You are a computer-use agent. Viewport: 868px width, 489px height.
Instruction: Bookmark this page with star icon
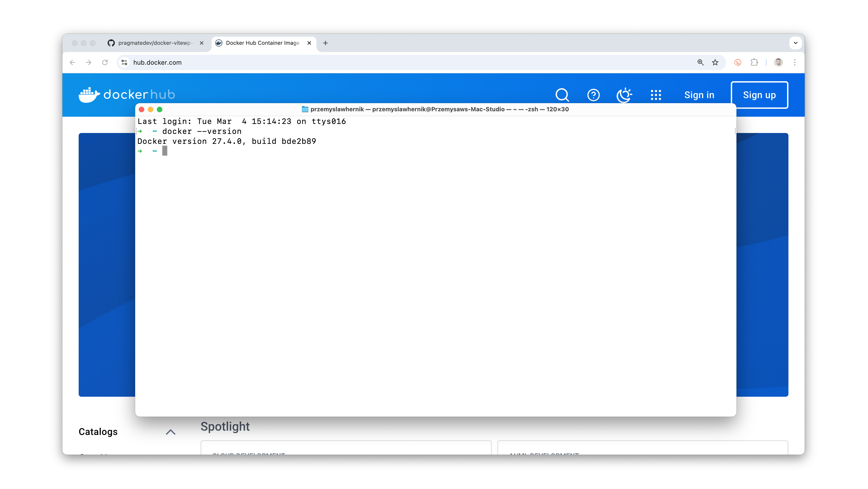pyautogui.click(x=715, y=62)
